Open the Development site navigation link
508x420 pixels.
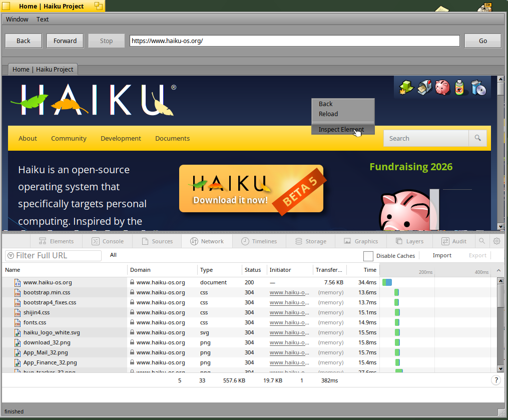[x=121, y=138]
